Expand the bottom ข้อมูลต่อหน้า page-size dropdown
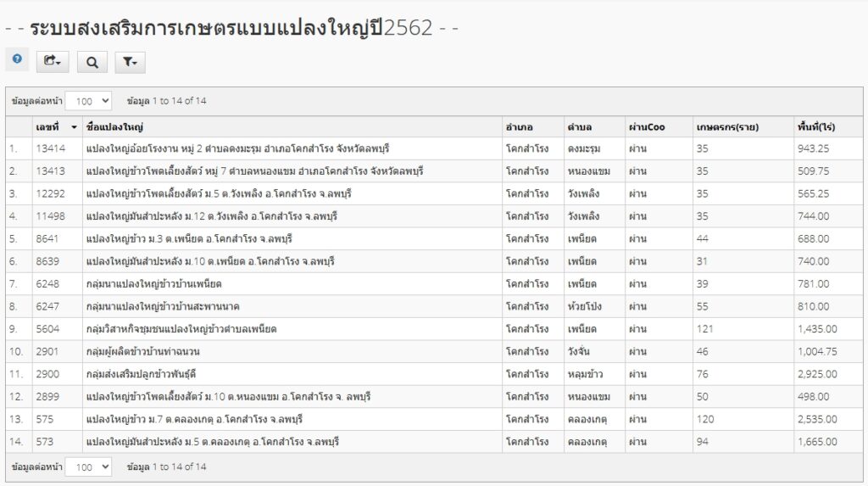The image size is (868, 486). 88,466
